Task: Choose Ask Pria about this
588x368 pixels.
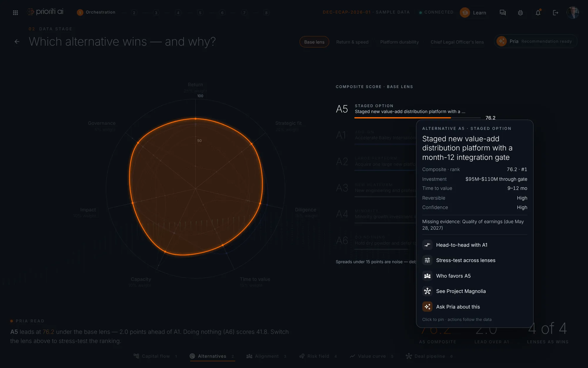Action: tap(475, 307)
